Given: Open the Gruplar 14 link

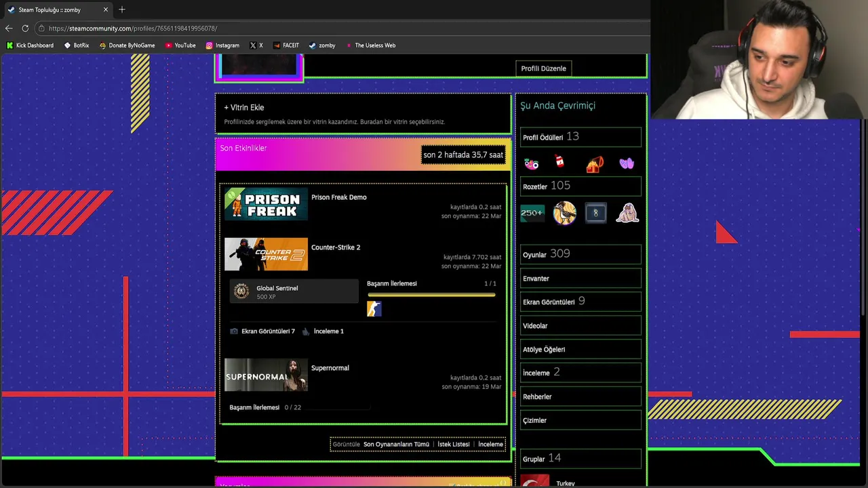Looking at the screenshot, I should click(580, 459).
